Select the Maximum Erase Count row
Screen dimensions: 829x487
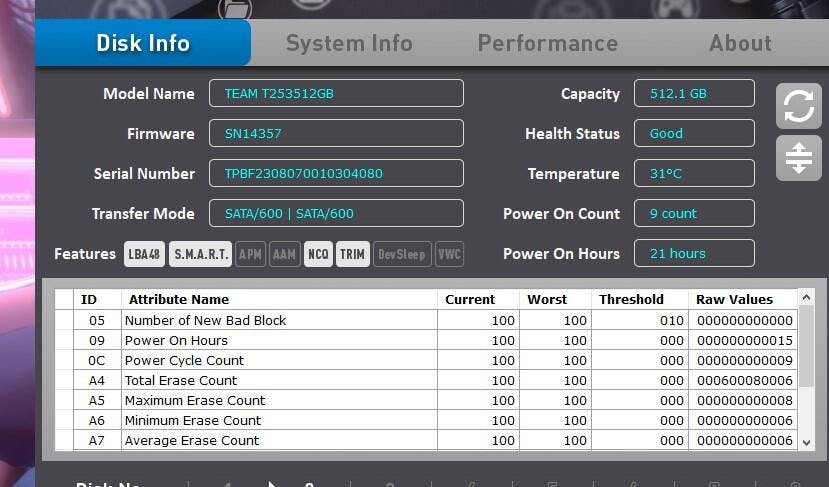[x=427, y=400]
